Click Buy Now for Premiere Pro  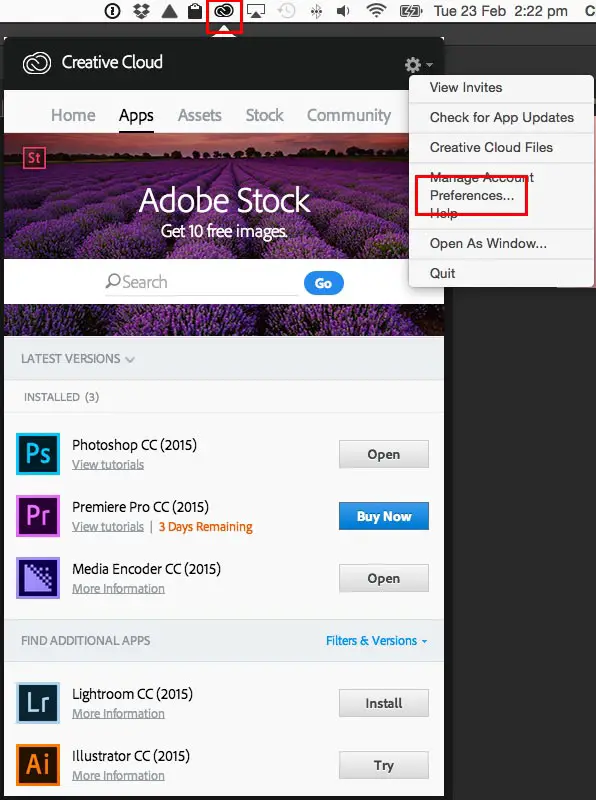coord(384,516)
